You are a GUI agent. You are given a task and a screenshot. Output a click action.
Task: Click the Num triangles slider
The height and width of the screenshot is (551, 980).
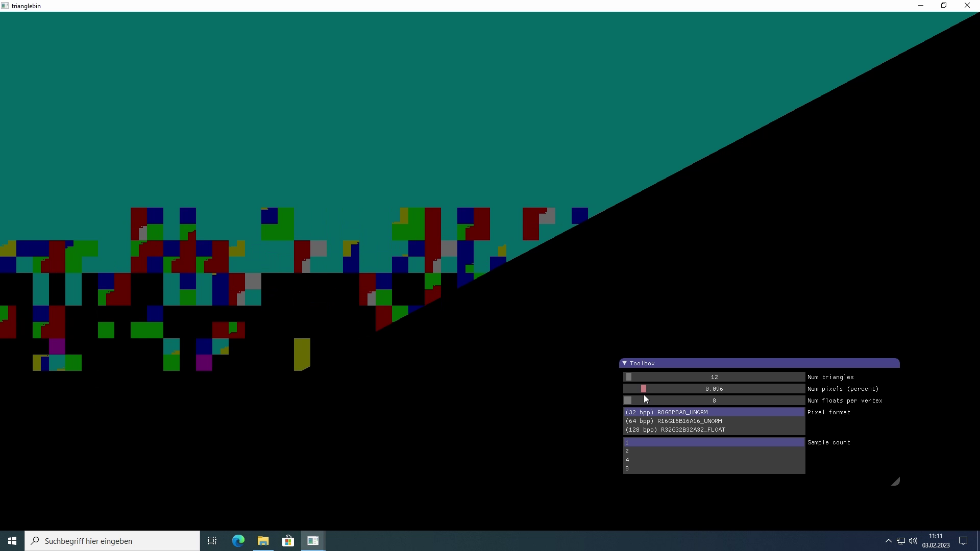pyautogui.click(x=714, y=377)
